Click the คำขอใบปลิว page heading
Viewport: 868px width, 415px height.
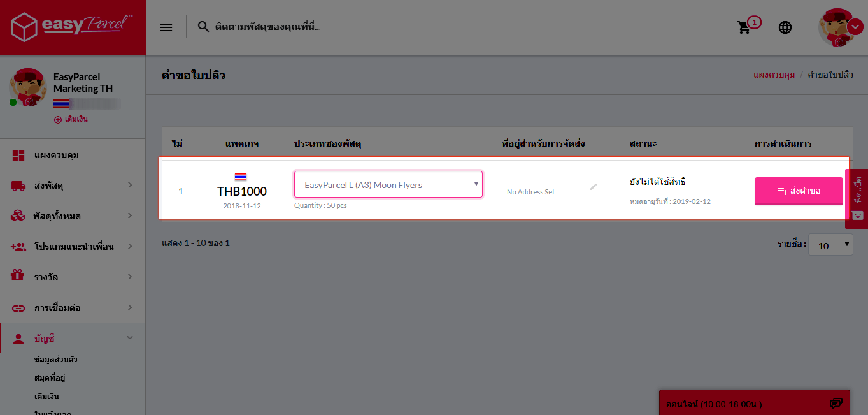(194, 75)
